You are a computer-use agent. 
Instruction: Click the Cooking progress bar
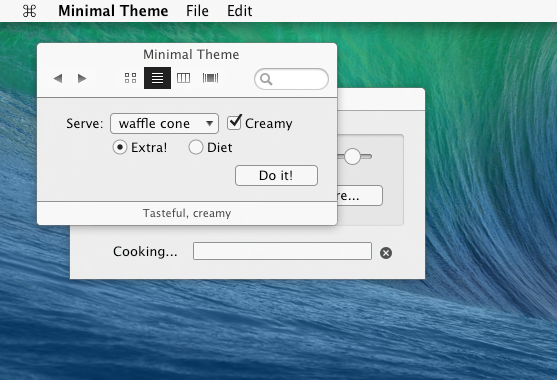tap(282, 251)
